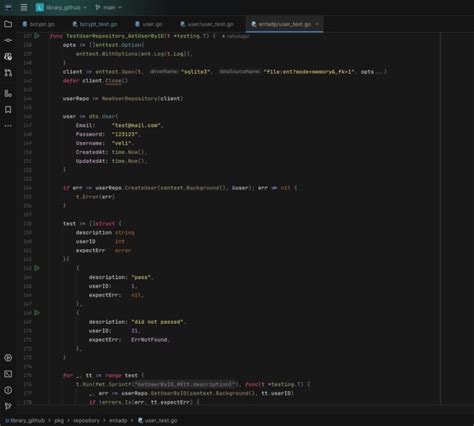Open the hamburger main menu

coord(24,7)
